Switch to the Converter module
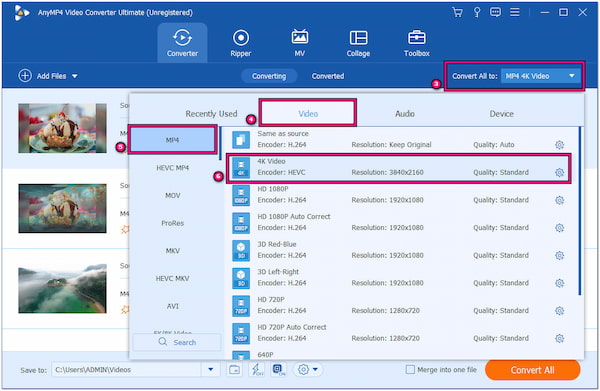 [x=182, y=42]
